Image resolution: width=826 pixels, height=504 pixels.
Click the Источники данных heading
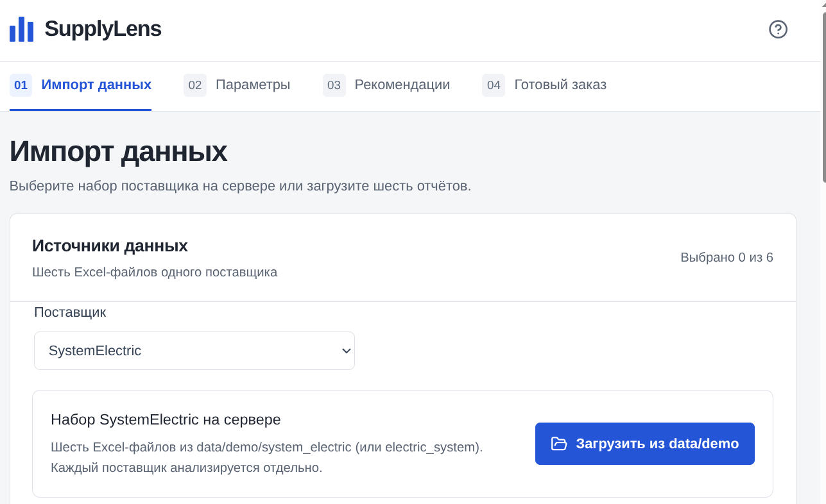tap(110, 246)
